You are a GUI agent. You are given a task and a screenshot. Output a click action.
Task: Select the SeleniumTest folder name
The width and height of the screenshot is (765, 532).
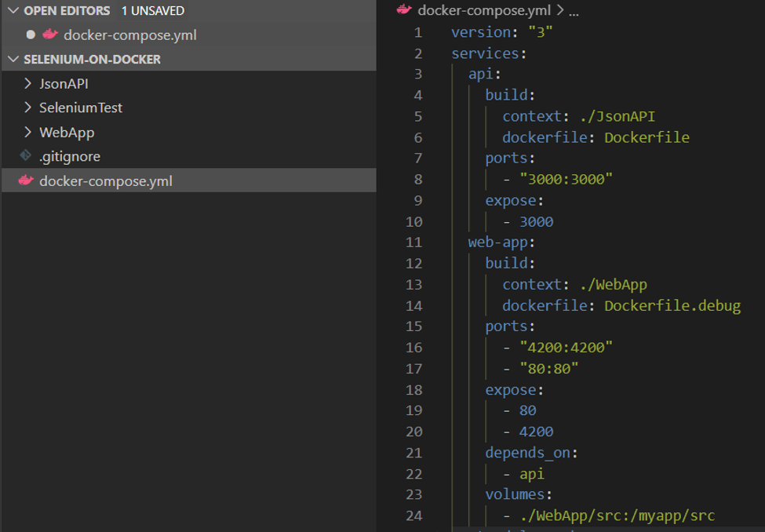tap(81, 107)
